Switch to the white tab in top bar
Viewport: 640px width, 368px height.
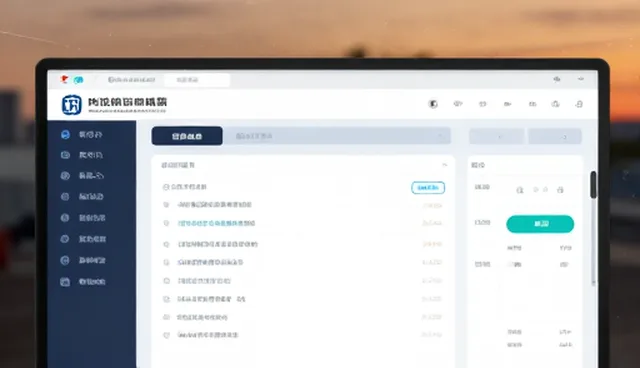pos(197,80)
